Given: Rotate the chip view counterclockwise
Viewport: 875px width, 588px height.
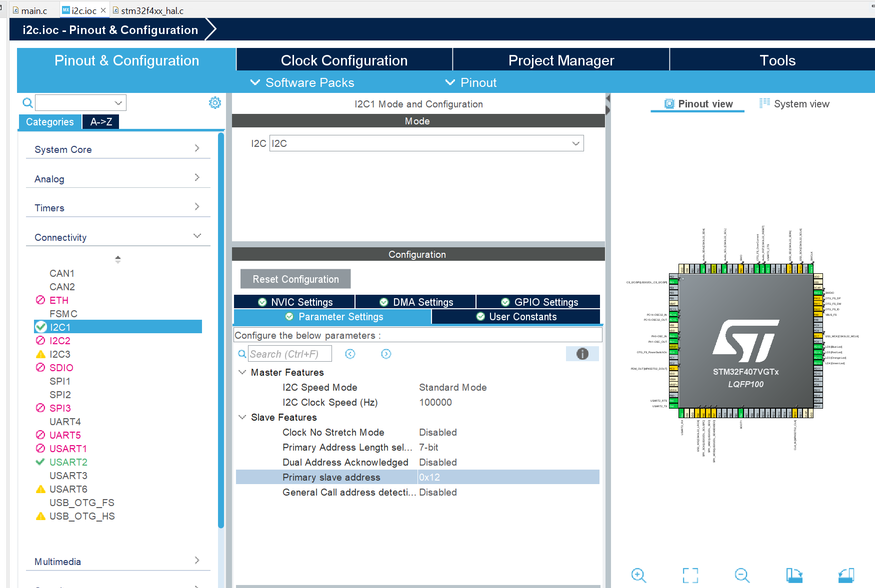Looking at the screenshot, I should pos(846,576).
